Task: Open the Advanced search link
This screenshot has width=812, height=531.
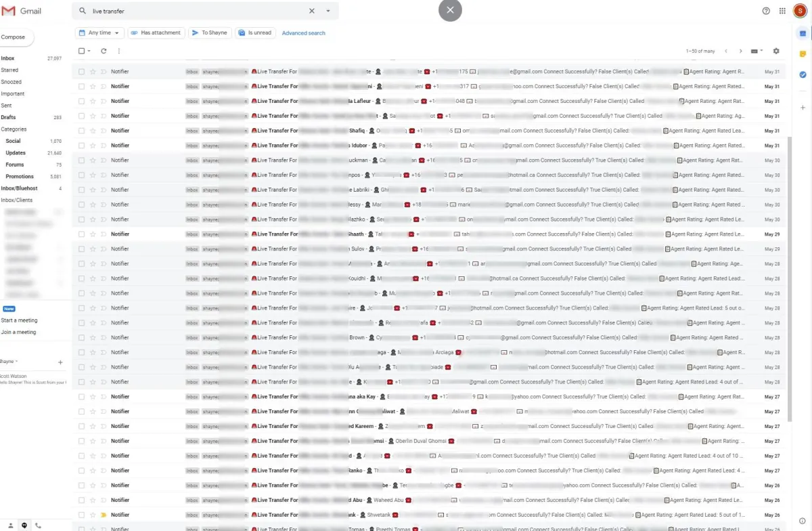Action: click(x=303, y=33)
